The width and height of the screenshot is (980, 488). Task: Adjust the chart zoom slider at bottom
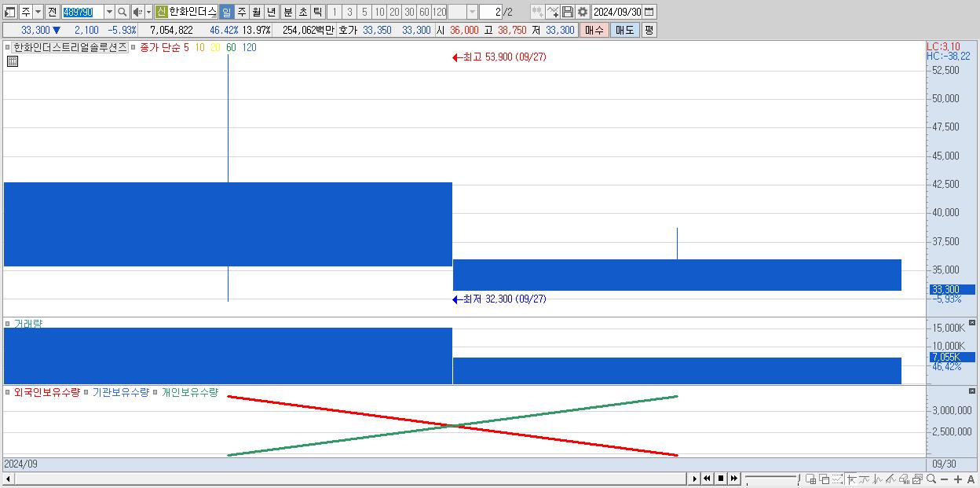tap(772, 479)
